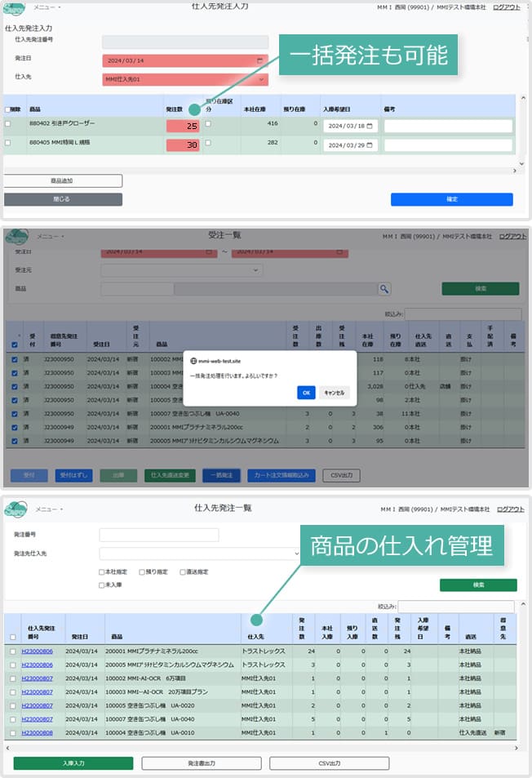Expand the 発注先仕入先 dropdown
Viewport: 532px width, 778px height.
pos(200,553)
